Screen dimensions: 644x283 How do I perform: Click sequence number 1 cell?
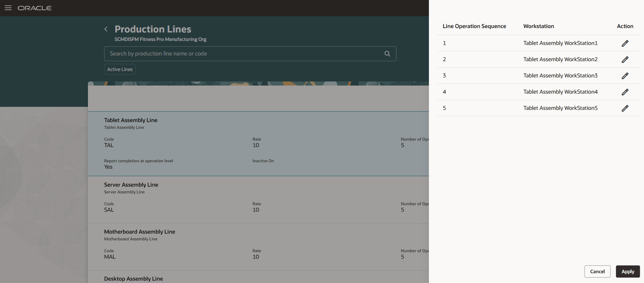point(444,43)
